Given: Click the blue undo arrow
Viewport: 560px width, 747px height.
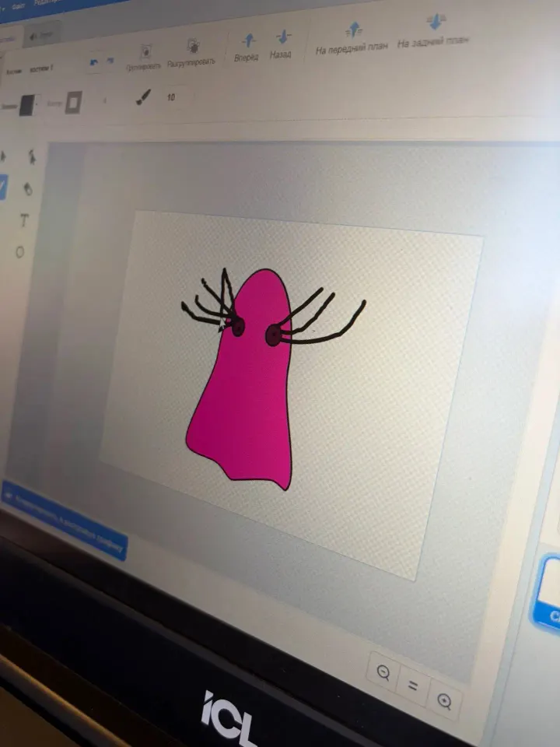Looking at the screenshot, I should 94,63.
